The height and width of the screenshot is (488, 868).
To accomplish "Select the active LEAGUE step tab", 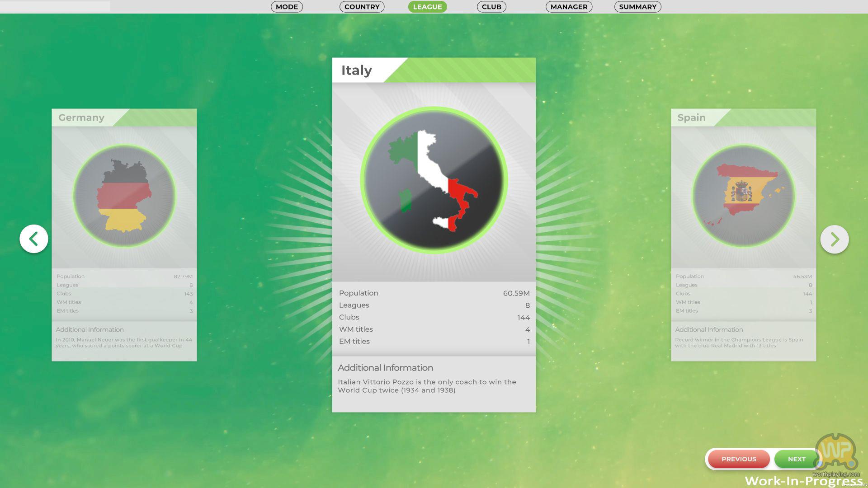I will (427, 7).
